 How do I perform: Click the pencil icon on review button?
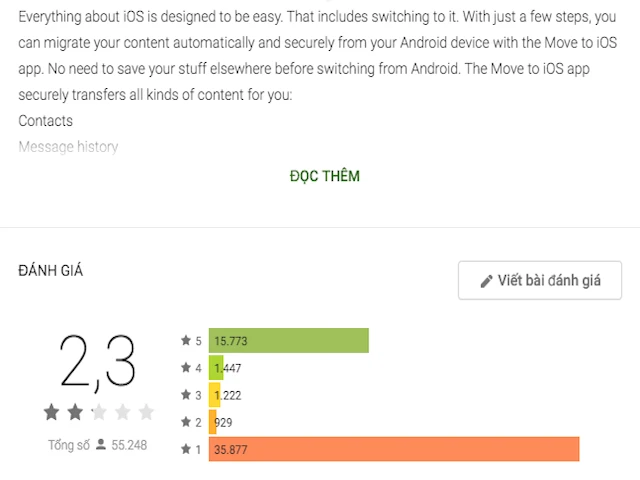[487, 281]
